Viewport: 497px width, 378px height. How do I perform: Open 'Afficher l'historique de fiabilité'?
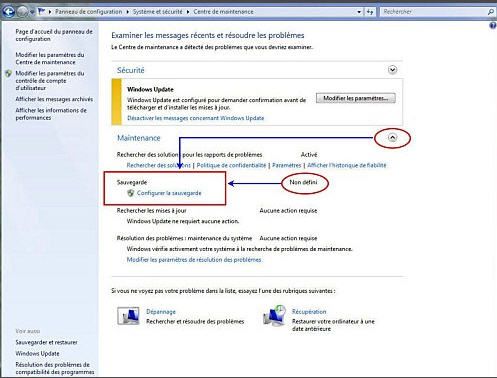click(347, 165)
